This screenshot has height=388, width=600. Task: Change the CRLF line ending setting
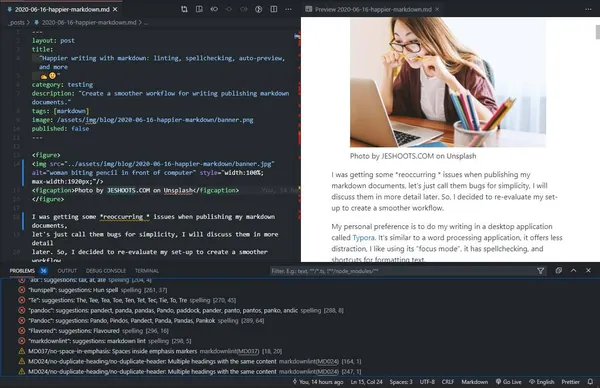pos(448,382)
